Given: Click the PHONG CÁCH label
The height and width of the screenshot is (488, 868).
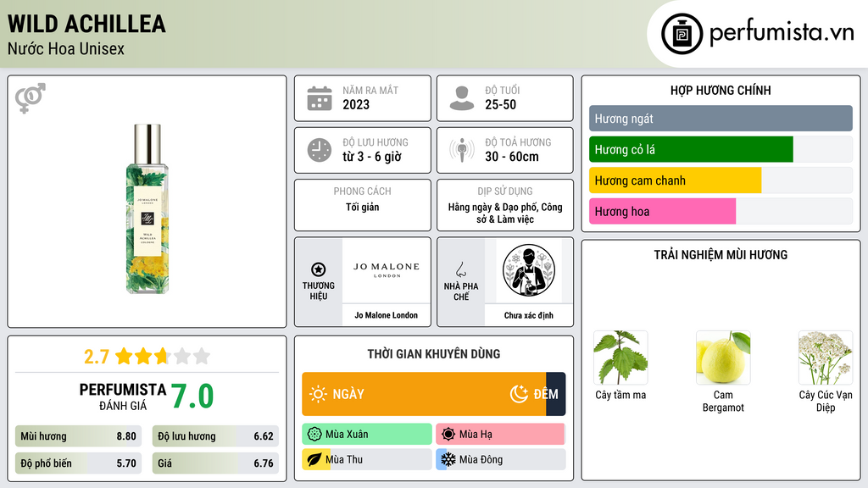Looking at the screenshot, I should click(x=363, y=191).
